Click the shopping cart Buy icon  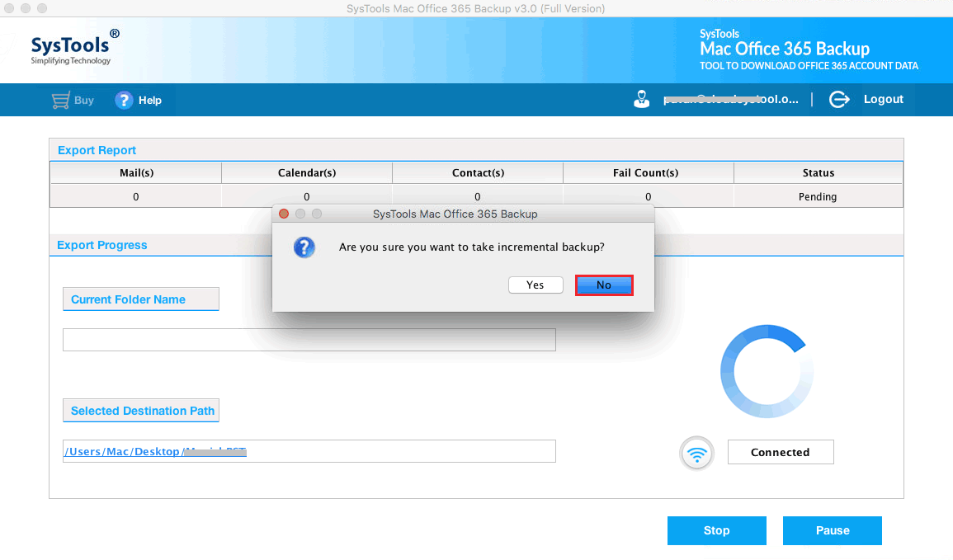tap(60, 101)
